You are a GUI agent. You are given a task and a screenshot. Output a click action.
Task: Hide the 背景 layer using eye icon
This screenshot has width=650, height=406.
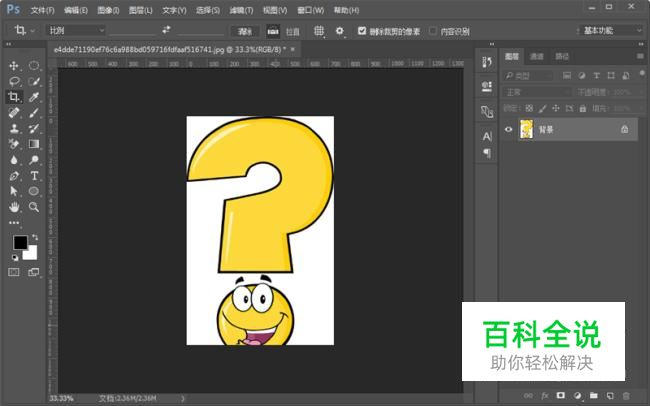point(508,129)
